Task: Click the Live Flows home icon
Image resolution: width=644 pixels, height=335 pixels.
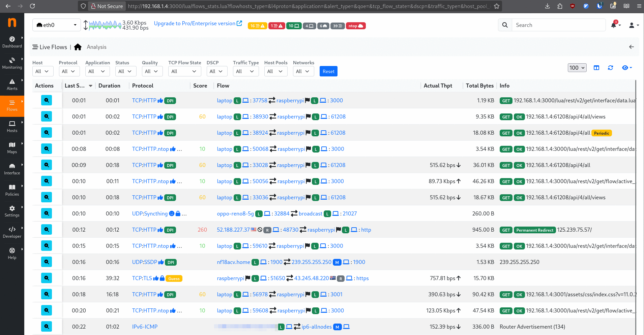Action: pyautogui.click(x=78, y=47)
